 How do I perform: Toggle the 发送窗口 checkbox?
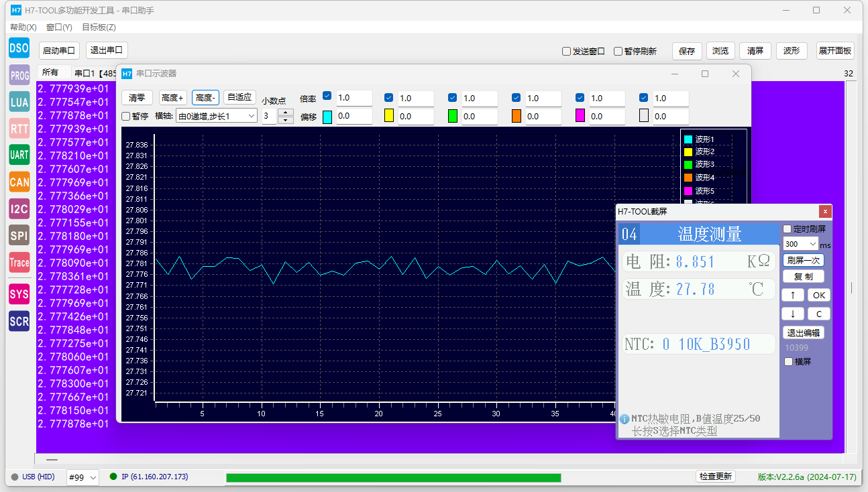[x=566, y=51]
